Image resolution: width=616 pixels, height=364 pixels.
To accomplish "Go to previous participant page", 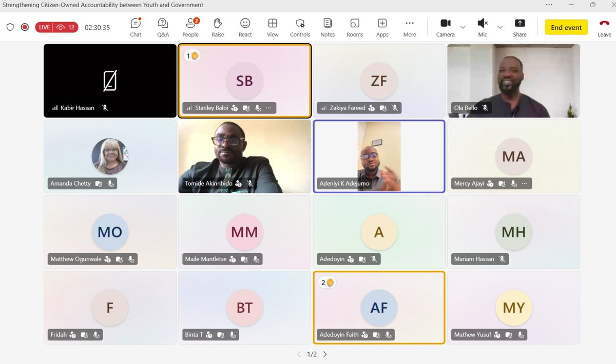I will [299, 354].
